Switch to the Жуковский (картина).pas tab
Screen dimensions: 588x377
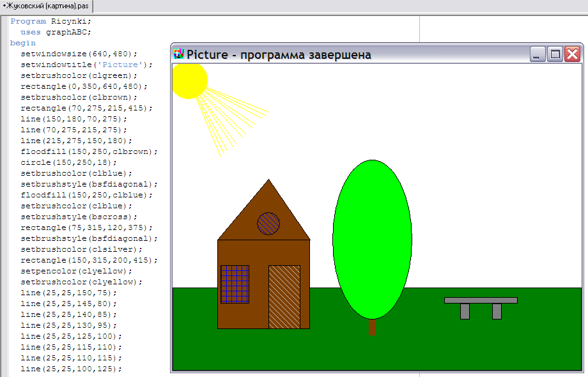tap(46, 6)
